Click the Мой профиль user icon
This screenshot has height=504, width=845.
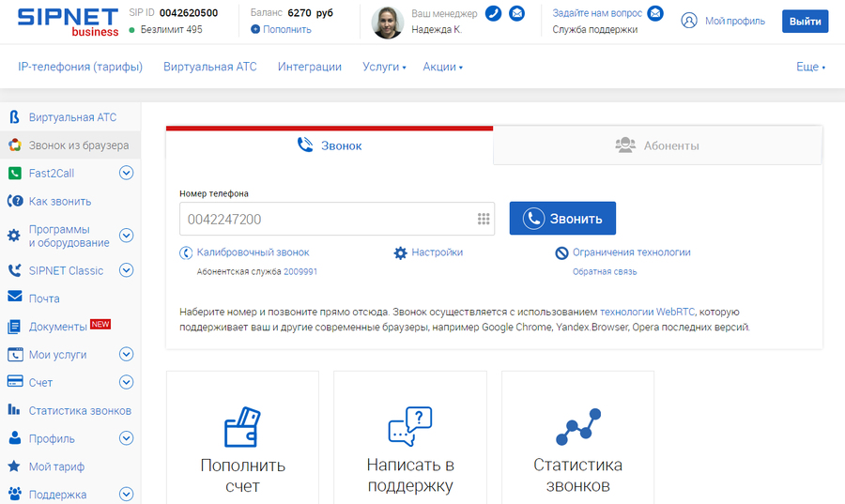(689, 21)
